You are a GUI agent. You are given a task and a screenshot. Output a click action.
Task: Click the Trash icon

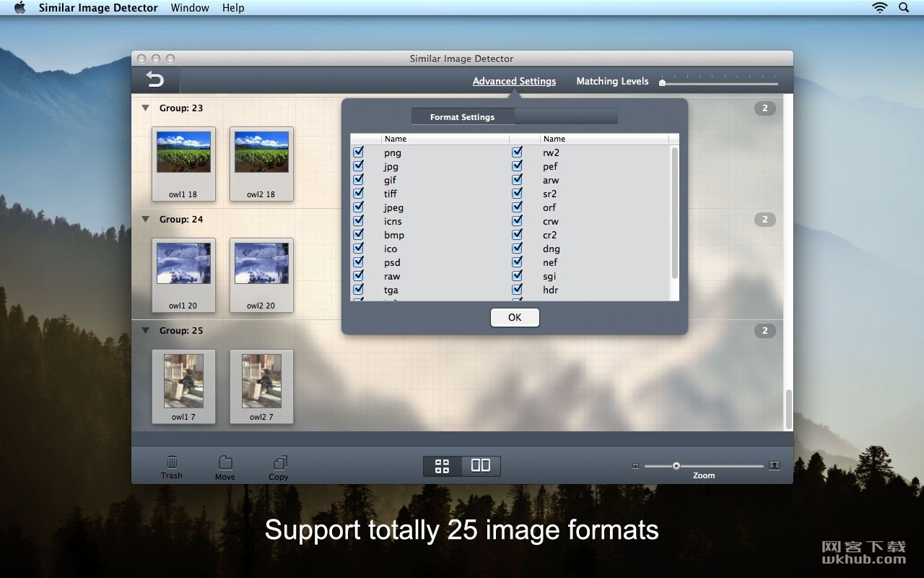click(x=172, y=462)
